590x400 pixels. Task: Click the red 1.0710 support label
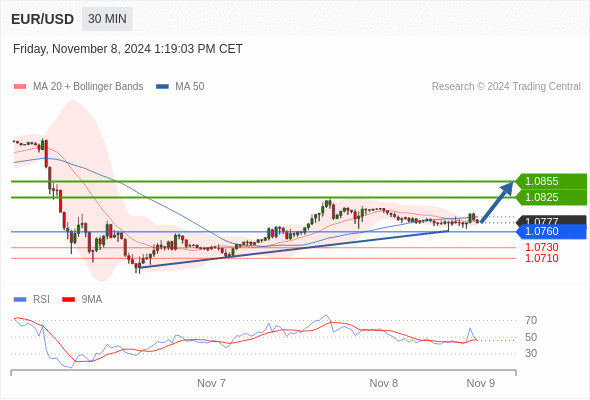pyautogui.click(x=541, y=258)
